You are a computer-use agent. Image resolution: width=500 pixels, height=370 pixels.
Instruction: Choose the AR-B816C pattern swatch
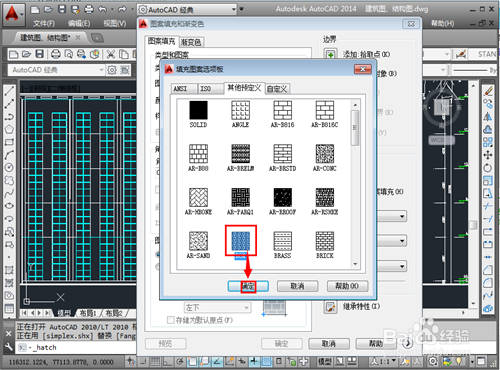[325, 110]
